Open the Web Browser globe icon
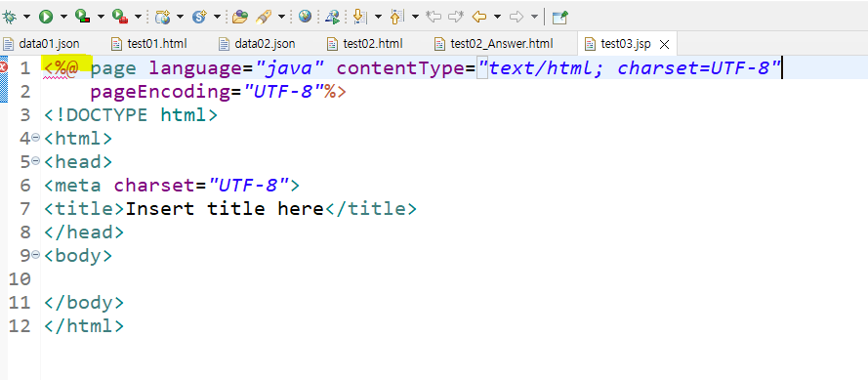The width and height of the screenshot is (868, 380). [305, 17]
